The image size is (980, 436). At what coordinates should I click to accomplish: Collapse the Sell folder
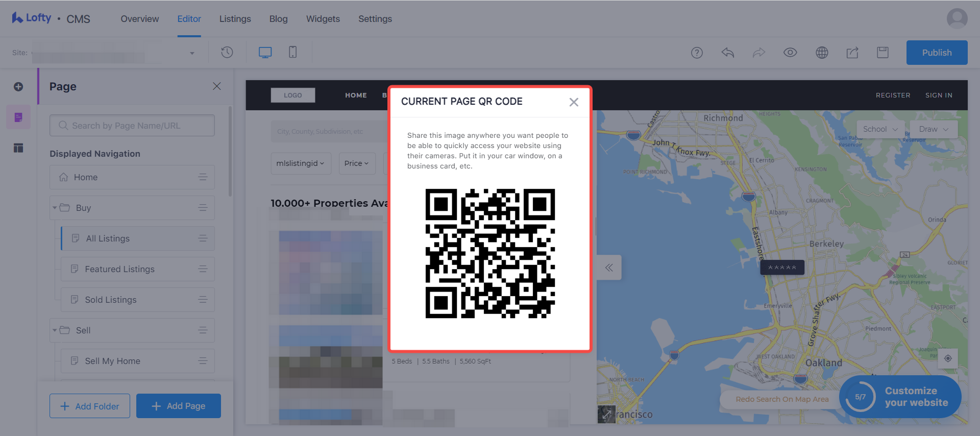coord(55,330)
